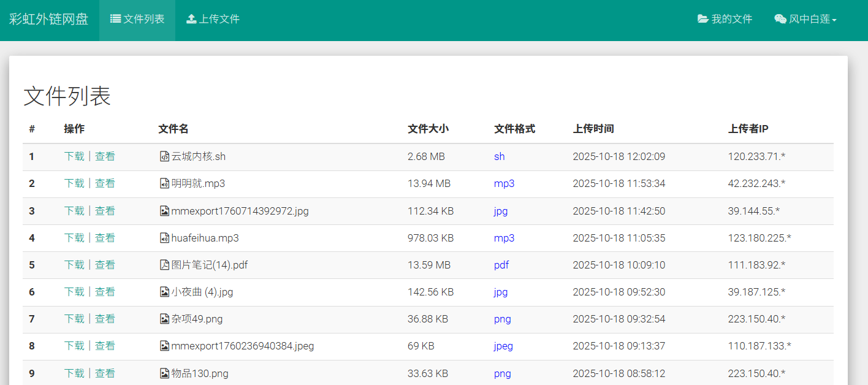
Task: Download the huafeihua.mp3 file
Action: pos(74,238)
